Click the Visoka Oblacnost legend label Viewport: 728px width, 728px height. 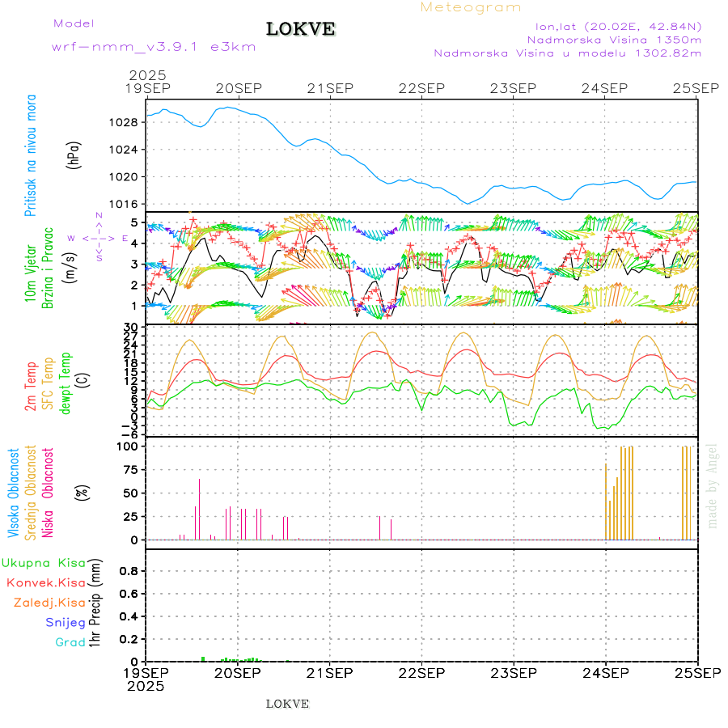[x=14, y=494]
